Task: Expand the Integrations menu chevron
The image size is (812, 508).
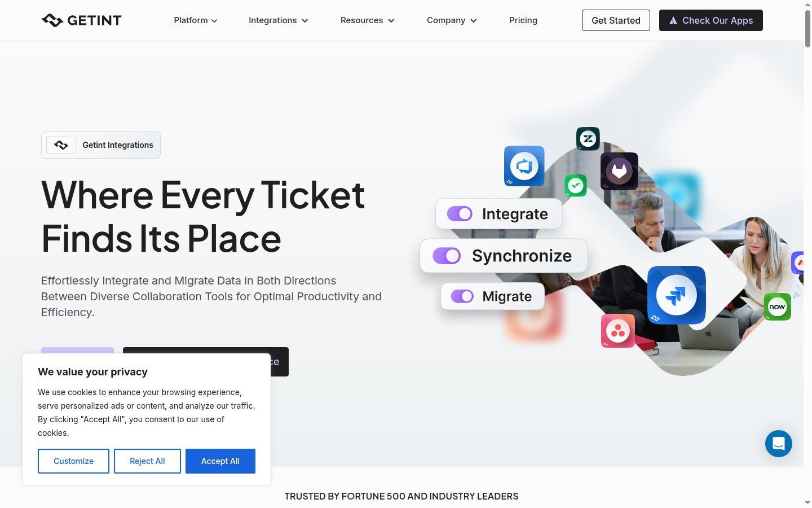Action: point(305,21)
